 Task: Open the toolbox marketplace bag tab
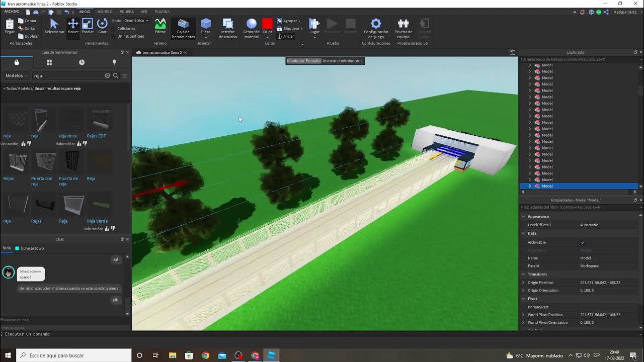[17, 62]
